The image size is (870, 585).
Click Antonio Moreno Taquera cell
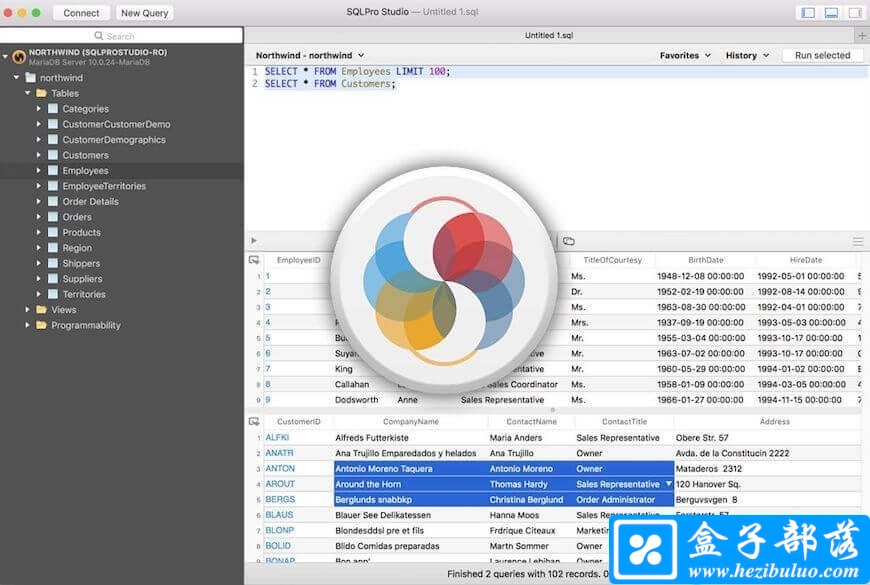coord(383,468)
